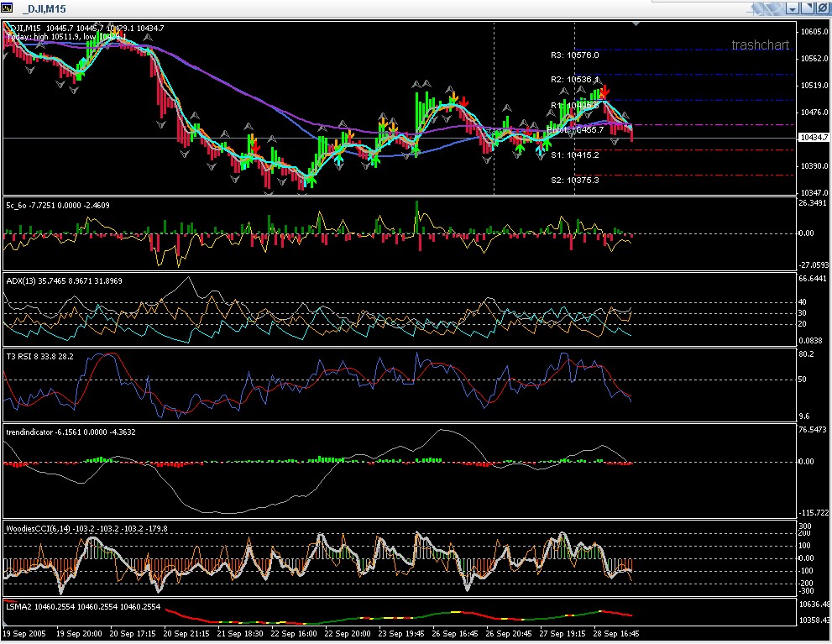Click the 66.6441 ADX scale value
The image size is (832, 644).
point(813,279)
